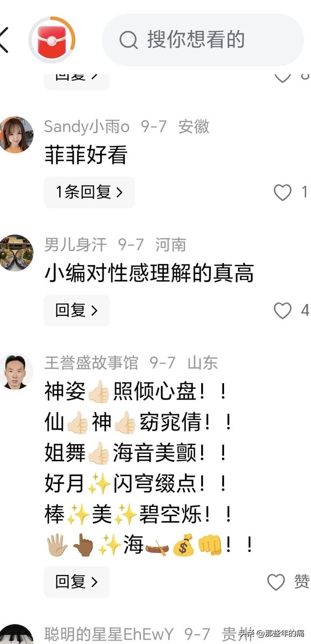Screen dimensions: 311x644
Task: Reply to 男儿身汗's comment via 回复
Action: (x=77, y=310)
